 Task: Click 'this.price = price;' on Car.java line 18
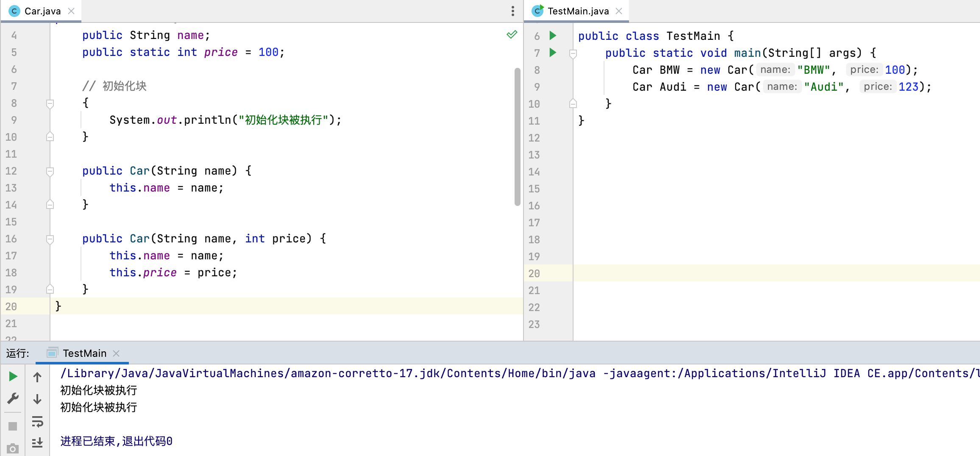click(173, 272)
